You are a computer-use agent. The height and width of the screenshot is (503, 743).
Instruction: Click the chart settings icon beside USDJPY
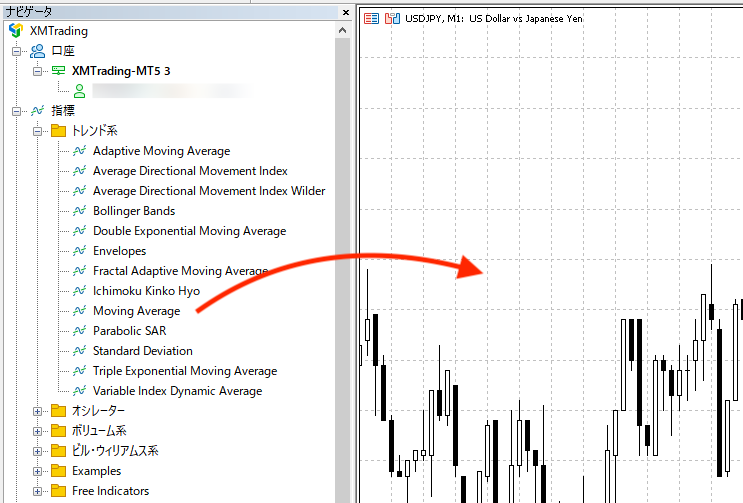tap(392, 19)
